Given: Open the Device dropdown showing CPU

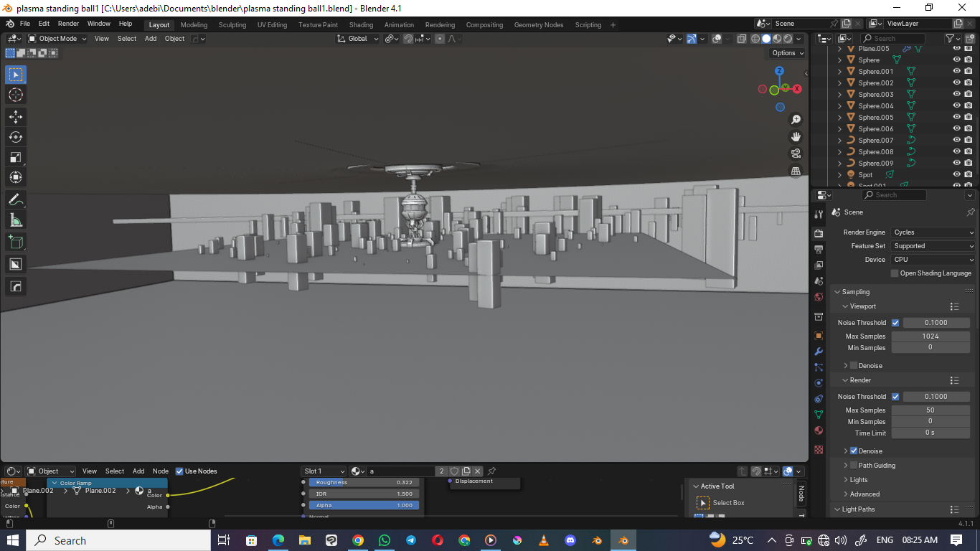Looking at the screenshot, I should point(933,260).
